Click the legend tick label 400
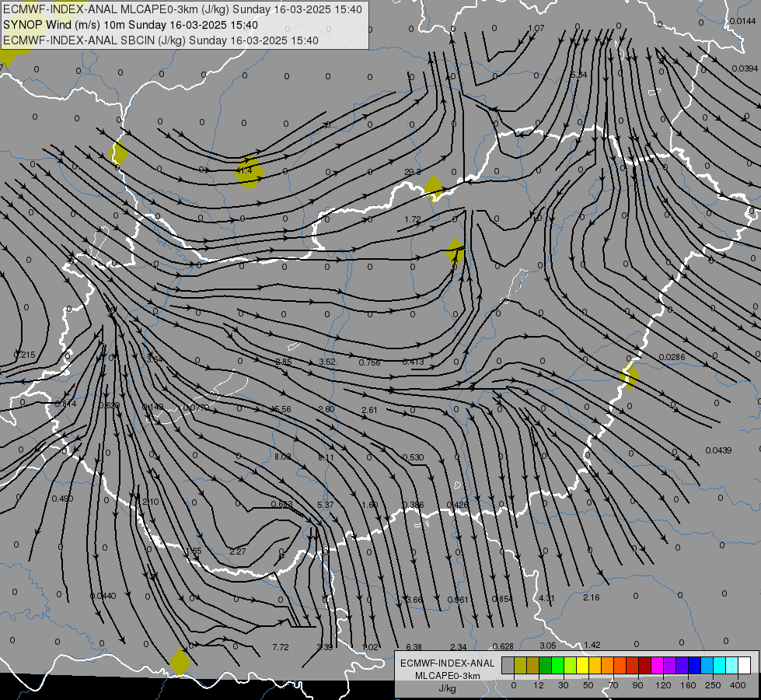The width and height of the screenshot is (761, 700). pos(738,685)
